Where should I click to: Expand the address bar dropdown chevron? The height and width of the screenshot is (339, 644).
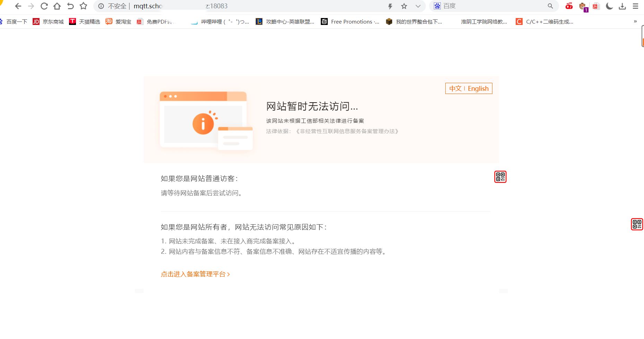[x=418, y=6]
